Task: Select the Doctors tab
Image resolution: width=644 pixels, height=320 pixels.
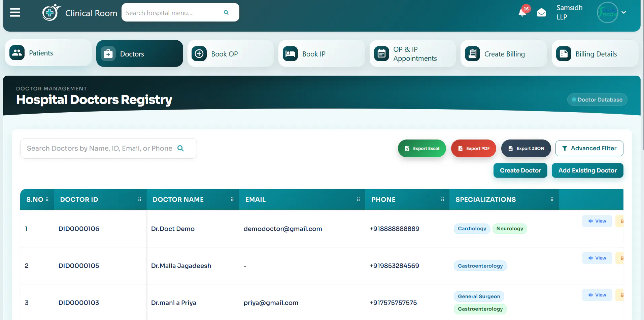Action: (x=140, y=53)
